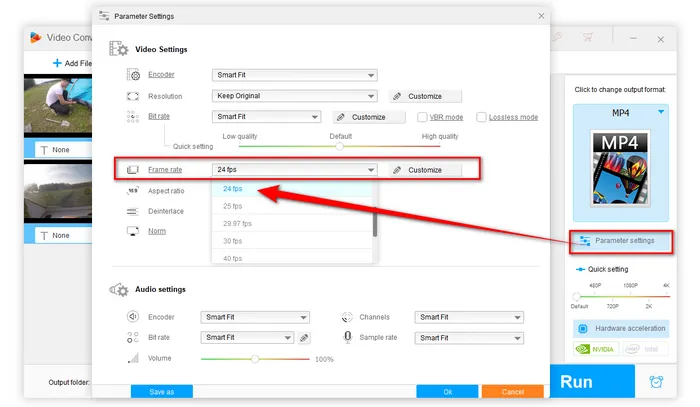700x407 pixels.
Task: Click the alarm clock scheduler icon
Action: [x=655, y=381]
